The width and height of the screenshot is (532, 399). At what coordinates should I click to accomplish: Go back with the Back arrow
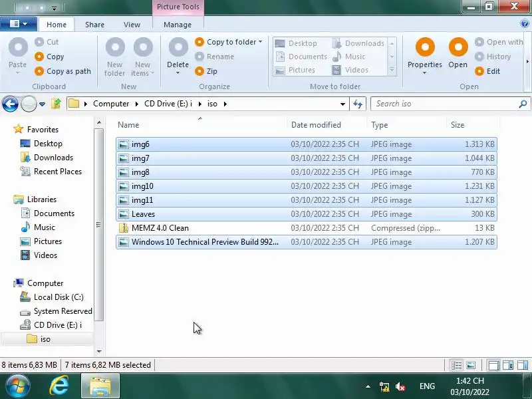[10, 104]
